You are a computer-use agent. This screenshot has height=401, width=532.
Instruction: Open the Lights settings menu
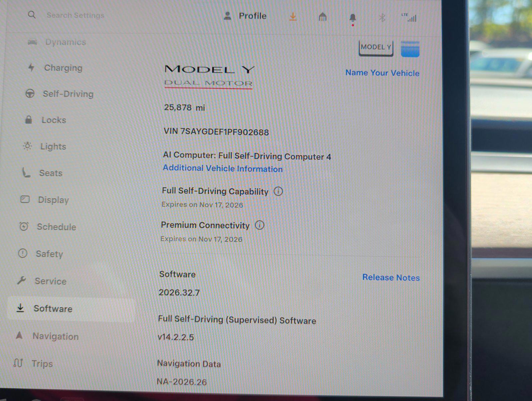point(44,146)
